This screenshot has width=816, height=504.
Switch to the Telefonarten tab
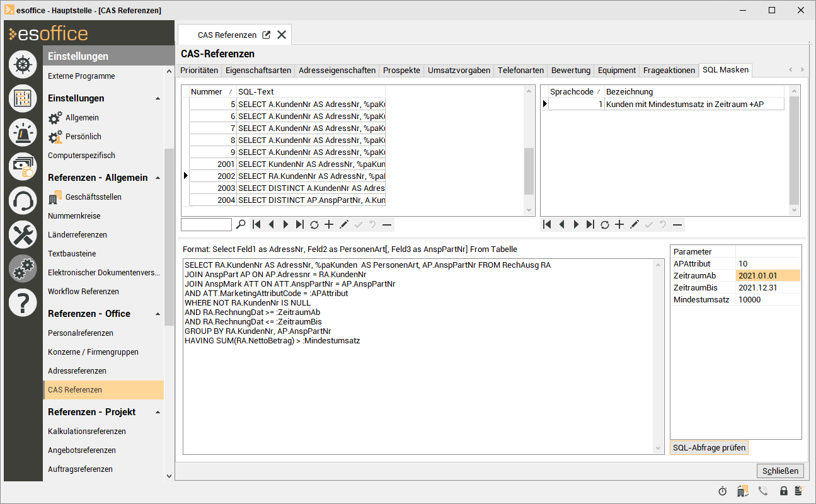tap(521, 71)
